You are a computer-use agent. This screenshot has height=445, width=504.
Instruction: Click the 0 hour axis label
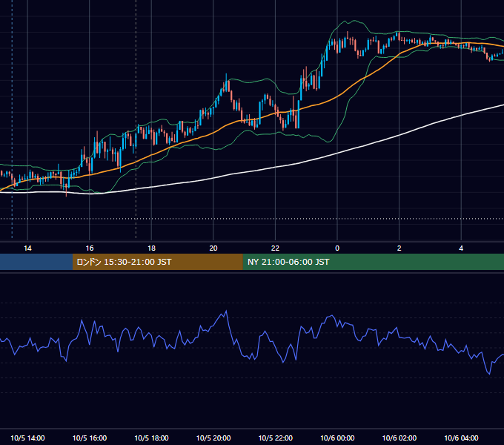337,248
